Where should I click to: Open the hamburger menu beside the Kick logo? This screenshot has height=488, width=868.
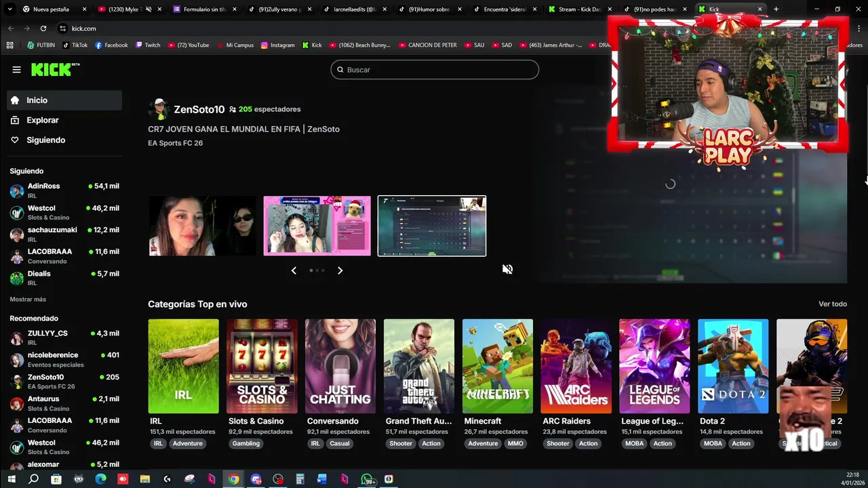(x=16, y=69)
